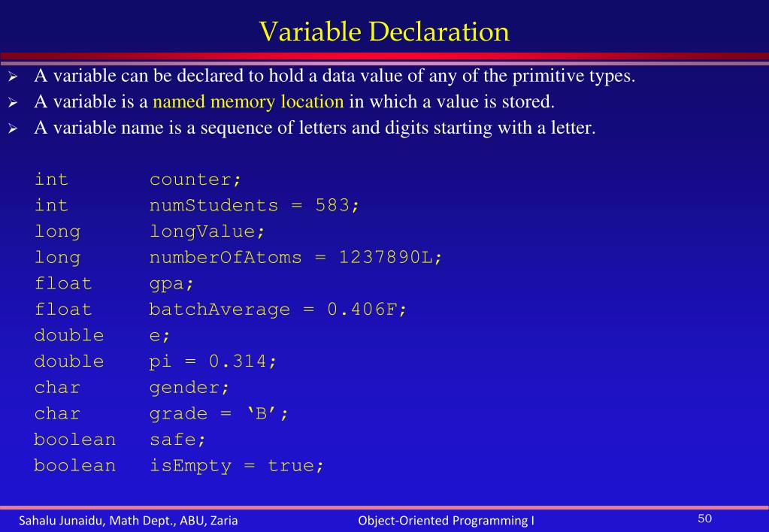The image size is (769, 532).
Task: Click 'pi = 0.314;' code line
Action: tap(212, 361)
